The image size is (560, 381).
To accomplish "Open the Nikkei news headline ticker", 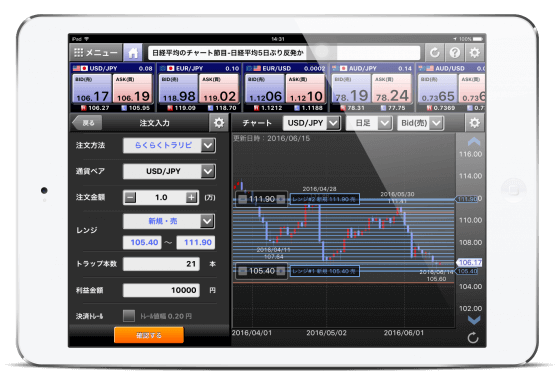I will pyautogui.click(x=284, y=53).
